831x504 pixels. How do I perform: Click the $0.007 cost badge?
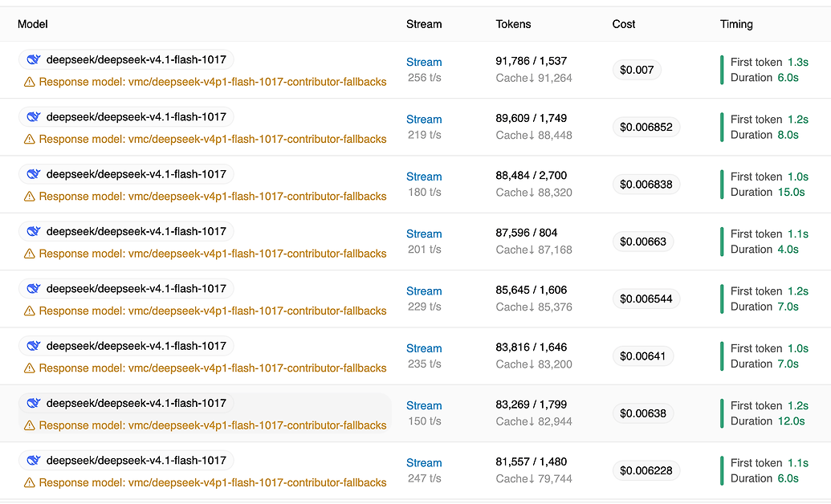click(x=637, y=70)
